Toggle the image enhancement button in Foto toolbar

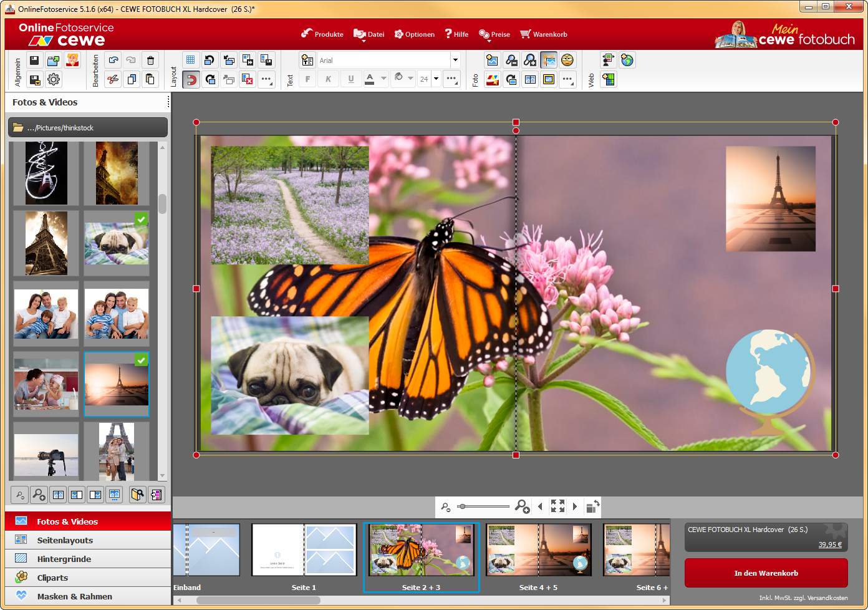coord(549,60)
